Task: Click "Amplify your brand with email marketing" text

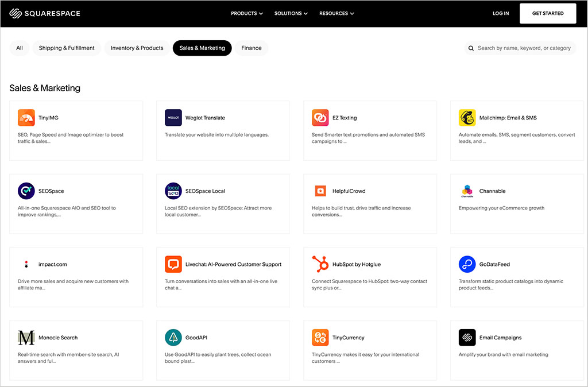Action: tap(503, 354)
